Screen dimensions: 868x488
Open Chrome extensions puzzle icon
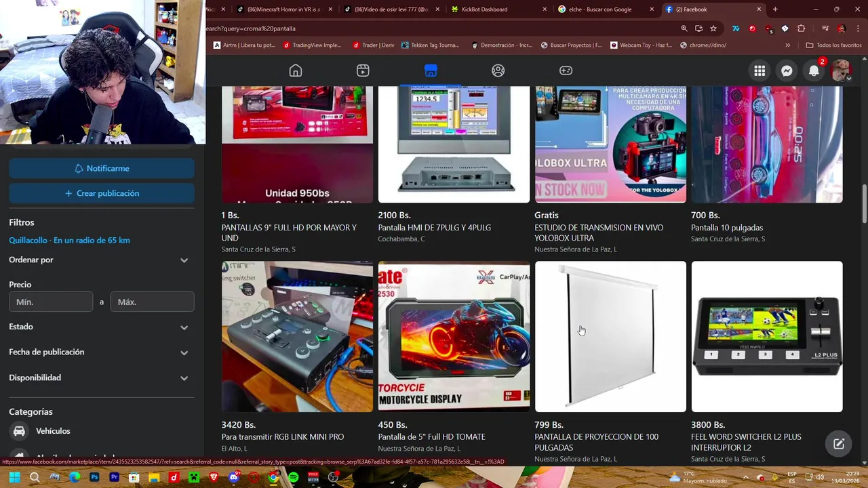pos(802,28)
